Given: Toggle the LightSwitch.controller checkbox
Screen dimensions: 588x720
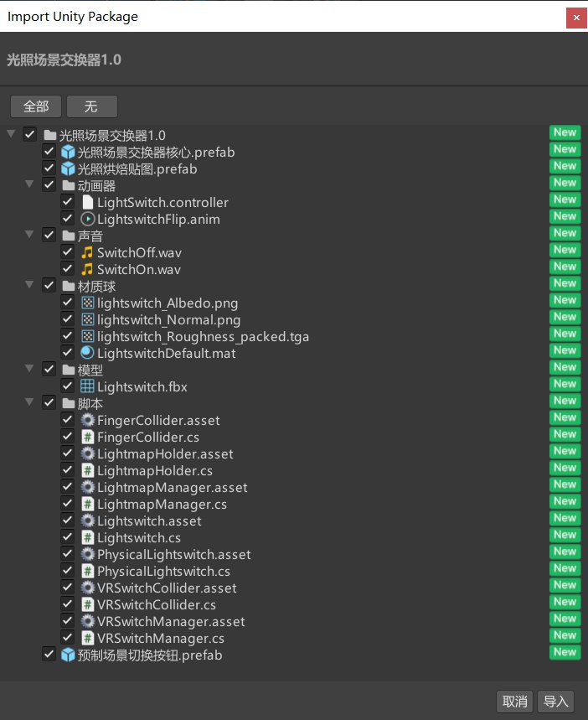Looking at the screenshot, I should click(68, 202).
